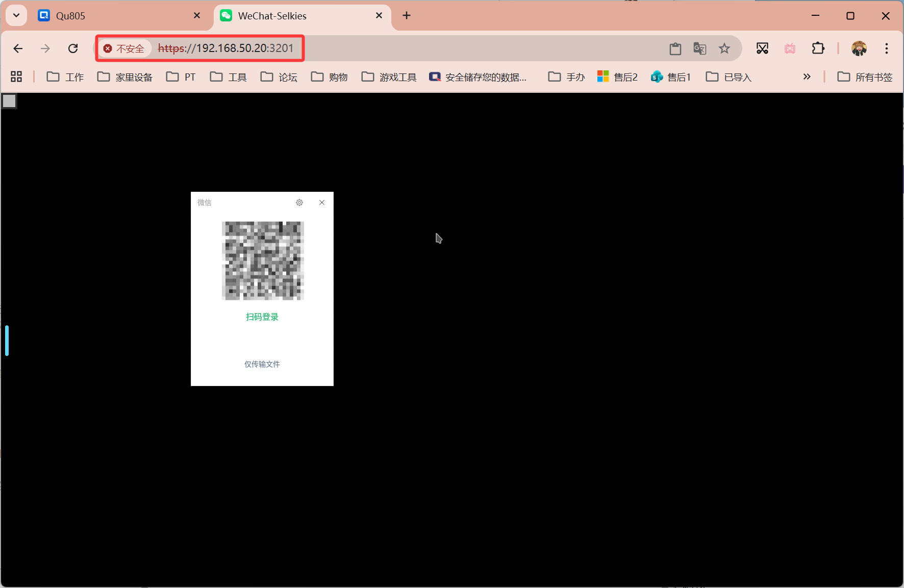The height and width of the screenshot is (588, 904).
Task: Open the Chrome profile avatar
Action: tap(859, 48)
